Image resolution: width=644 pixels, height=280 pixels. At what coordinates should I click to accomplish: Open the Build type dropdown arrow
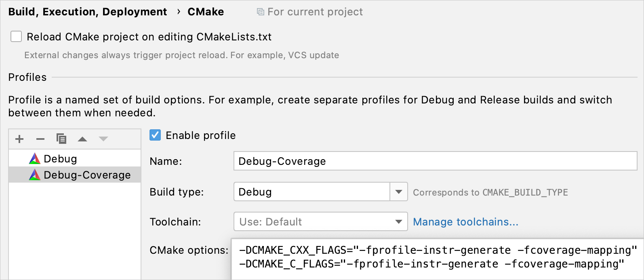coord(399,192)
